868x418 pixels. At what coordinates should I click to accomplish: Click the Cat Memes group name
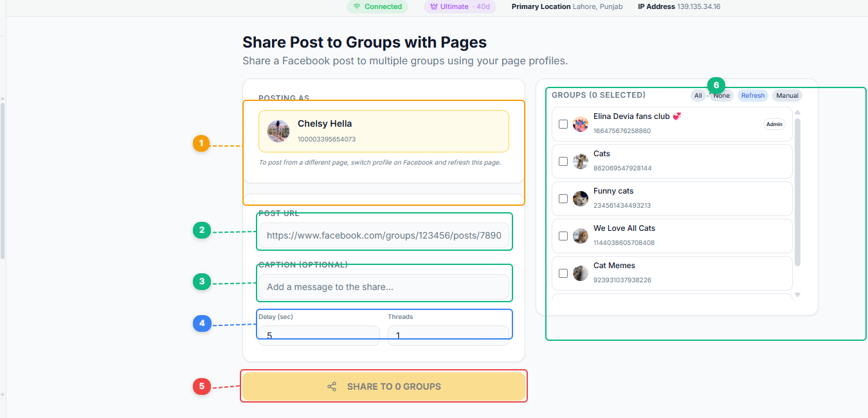[x=614, y=266]
